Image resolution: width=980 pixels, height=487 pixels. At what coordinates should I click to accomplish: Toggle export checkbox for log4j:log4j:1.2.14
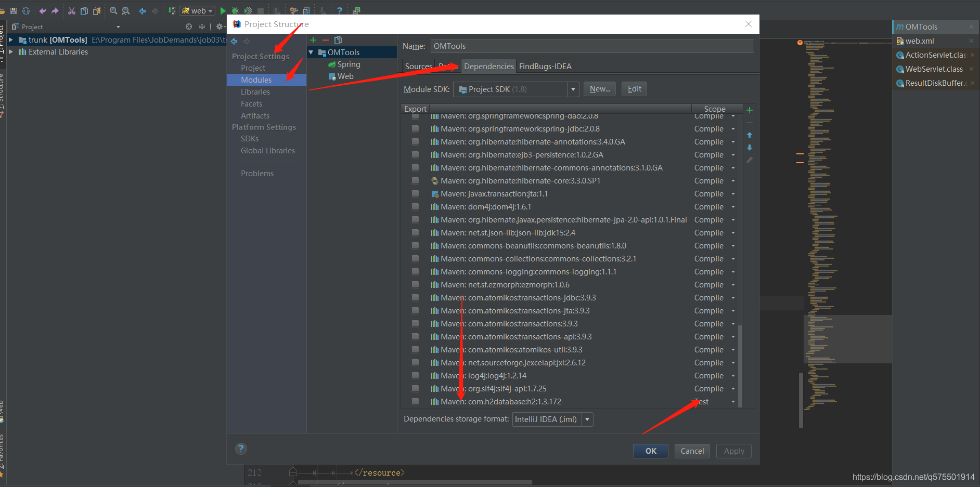pyautogui.click(x=415, y=375)
